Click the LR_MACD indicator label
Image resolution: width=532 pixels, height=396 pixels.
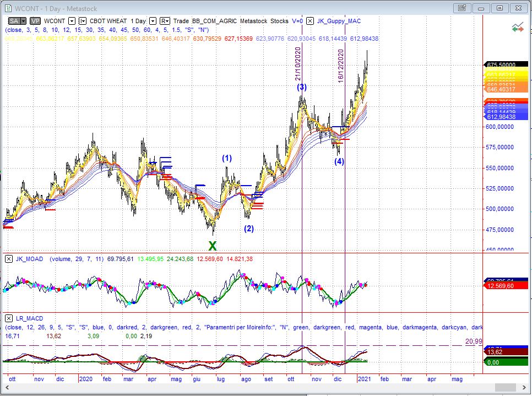[x=29, y=318]
